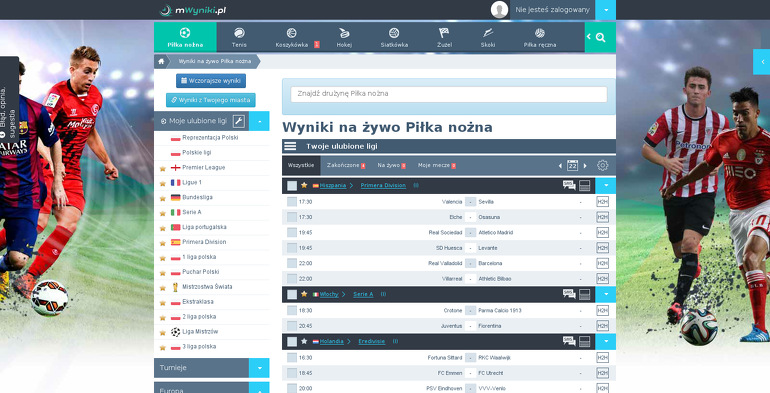Select the Tenis sport tab
This screenshot has width=770, height=393.
(x=239, y=37)
